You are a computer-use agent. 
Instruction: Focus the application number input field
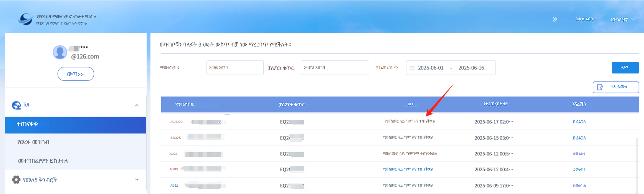tap(234, 68)
